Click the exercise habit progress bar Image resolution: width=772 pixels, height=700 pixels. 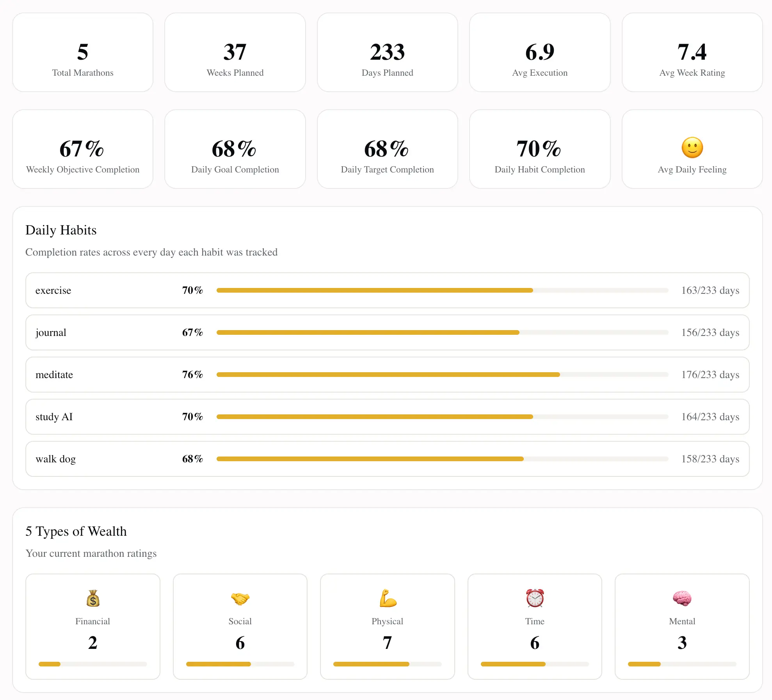(442, 290)
